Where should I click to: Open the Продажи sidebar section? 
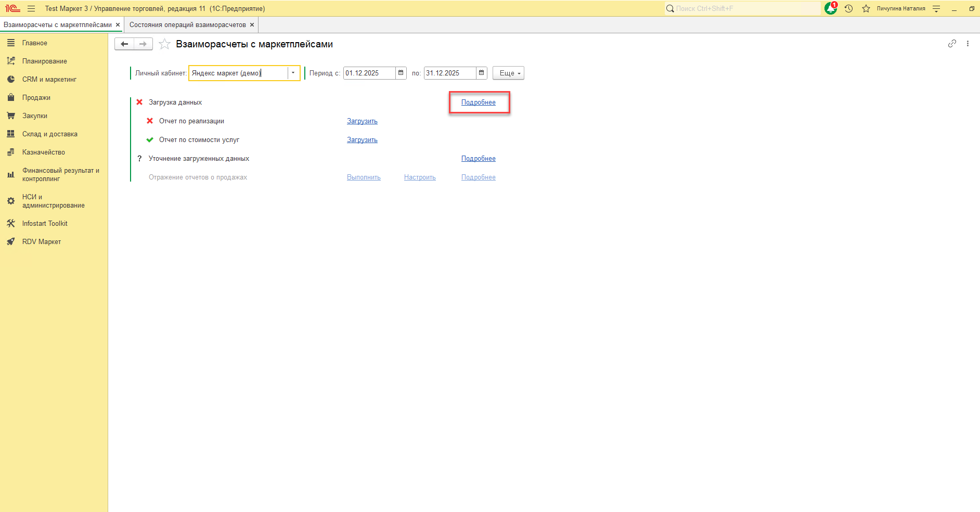click(36, 98)
